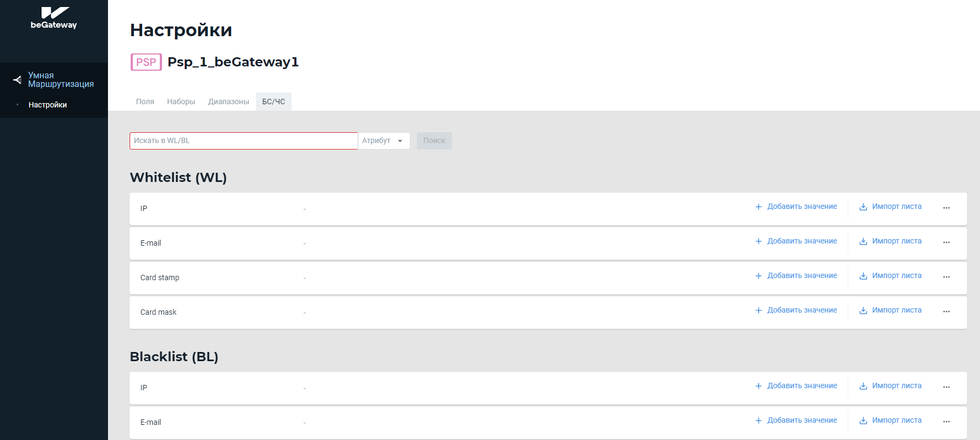Open three-dots menu for Card mask row
The width and height of the screenshot is (980, 440).
(x=946, y=312)
